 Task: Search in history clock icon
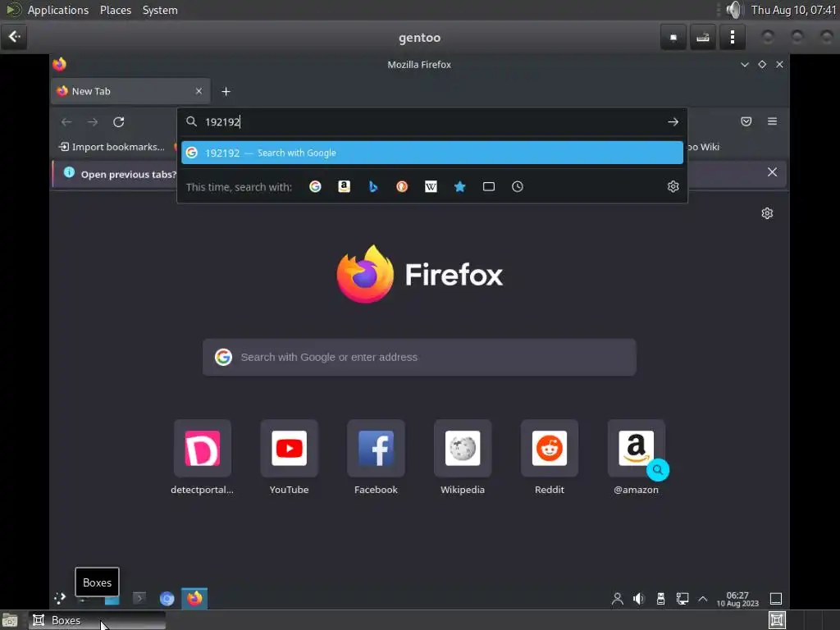(x=518, y=186)
